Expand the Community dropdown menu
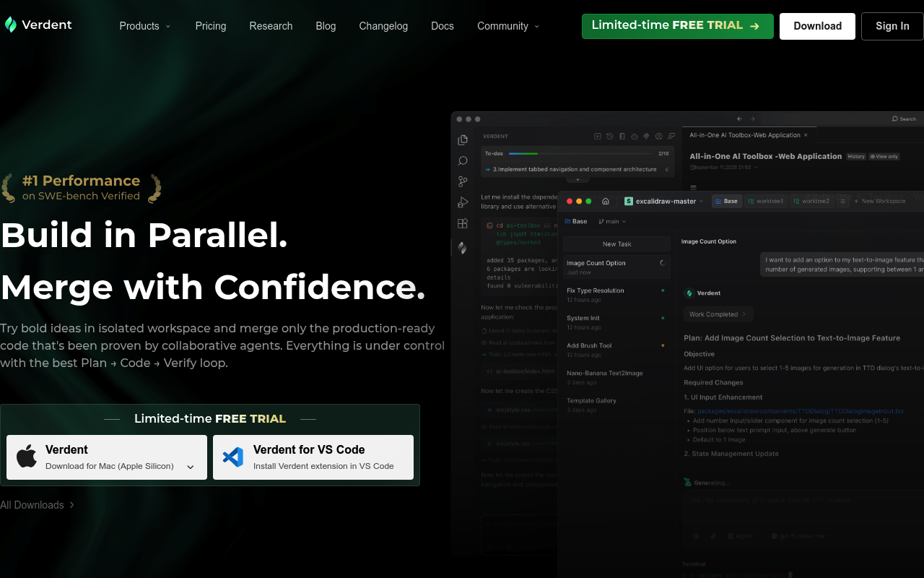 [x=507, y=26]
